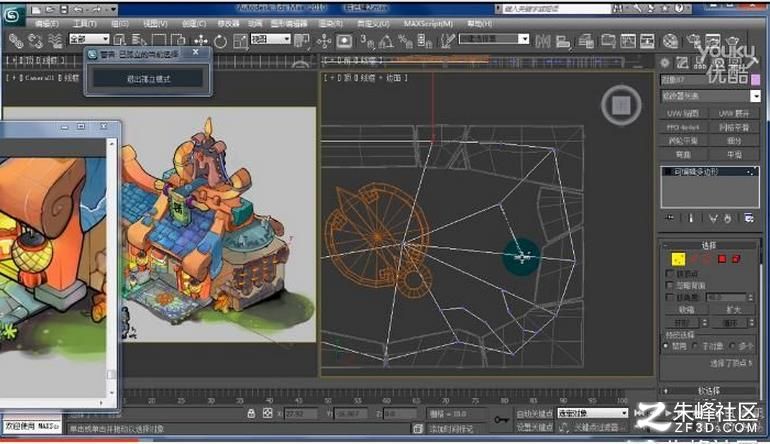
Task: Toggle the 设置关键点 set key button
Action: click(x=534, y=427)
